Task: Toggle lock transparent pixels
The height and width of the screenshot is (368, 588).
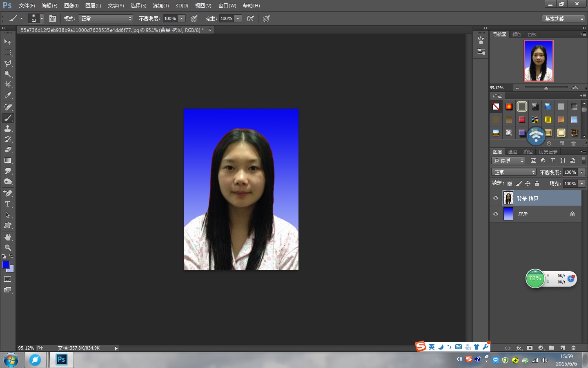Action: click(x=510, y=184)
